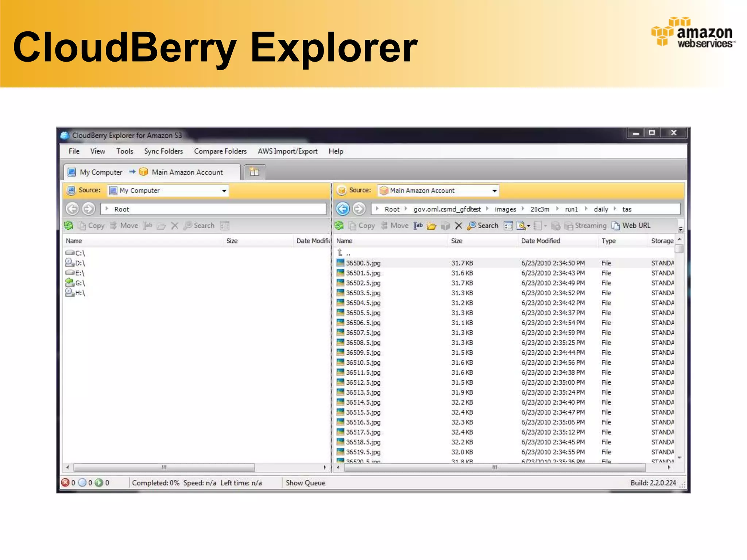Click the Copy icon in the left pane toolbar
Image resolution: width=747 pixels, height=560 pixels.
coord(82,226)
